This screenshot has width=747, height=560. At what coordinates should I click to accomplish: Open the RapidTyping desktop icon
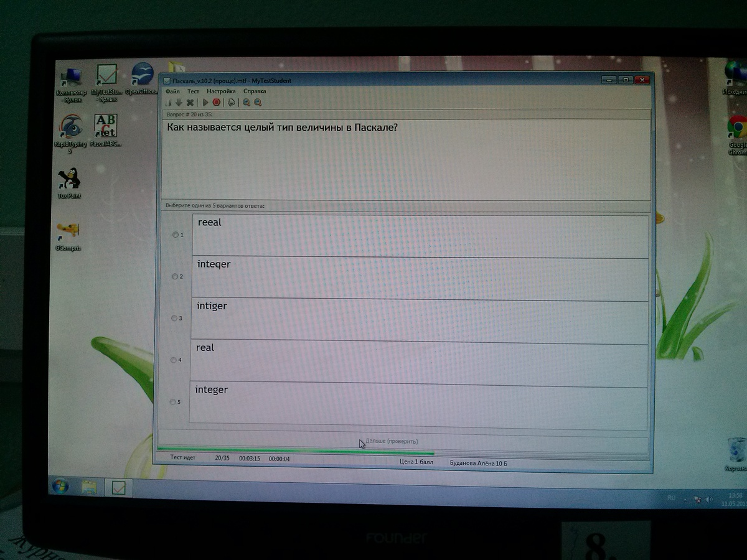coord(70,134)
